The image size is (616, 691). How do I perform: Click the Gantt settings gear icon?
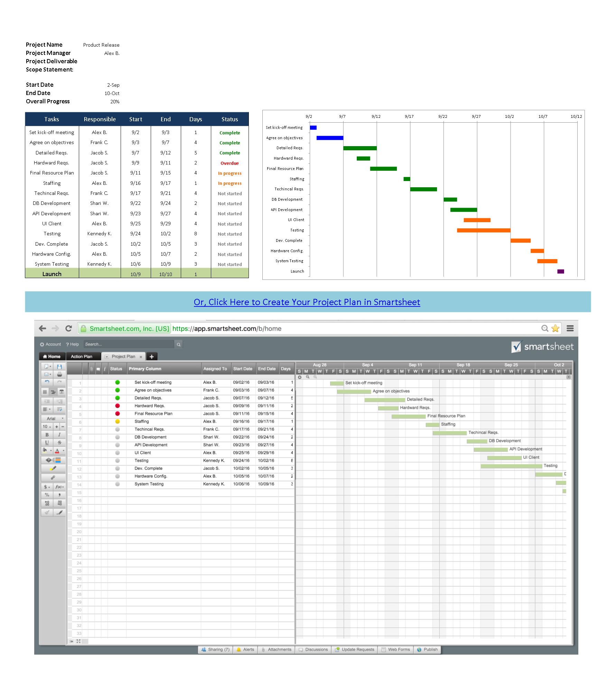coord(300,377)
